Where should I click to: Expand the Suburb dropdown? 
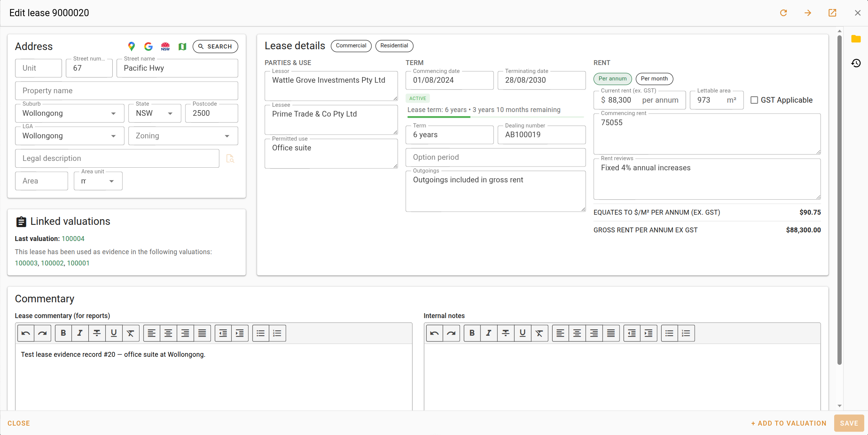[x=70, y=113]
